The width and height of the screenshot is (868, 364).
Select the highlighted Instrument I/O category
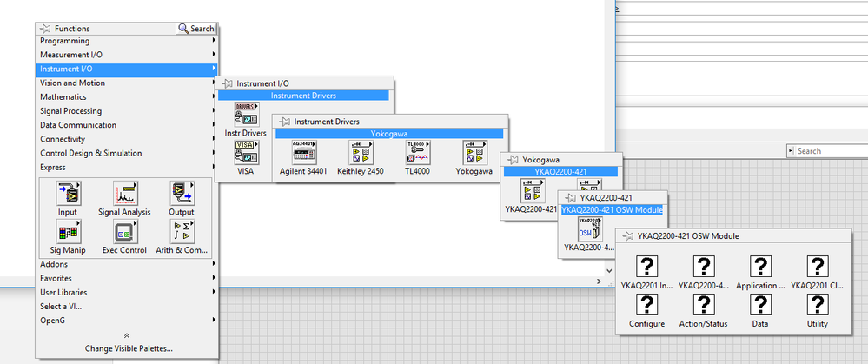[x=128, y=69]
